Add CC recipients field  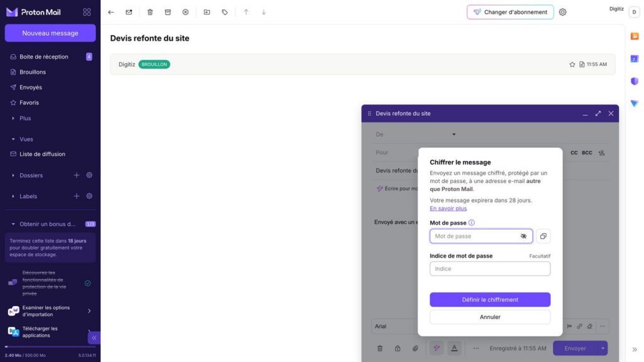tap(574, 153)
